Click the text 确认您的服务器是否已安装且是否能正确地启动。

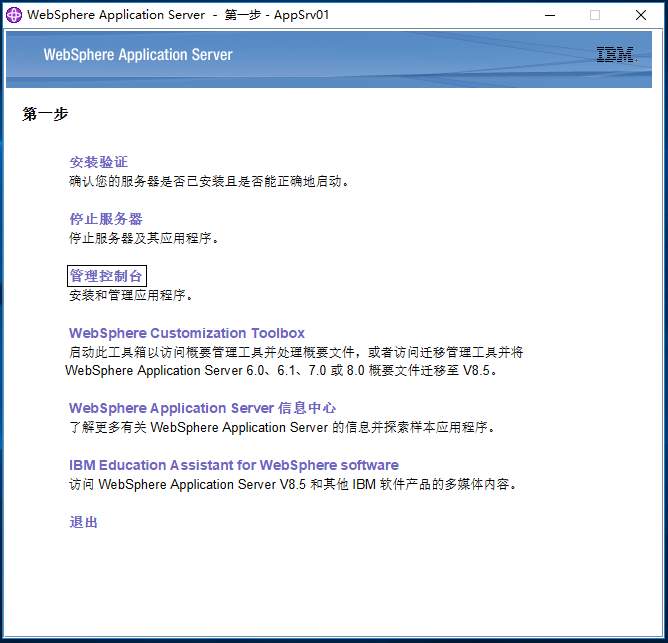pyautogui.click(x=209, y=182)
